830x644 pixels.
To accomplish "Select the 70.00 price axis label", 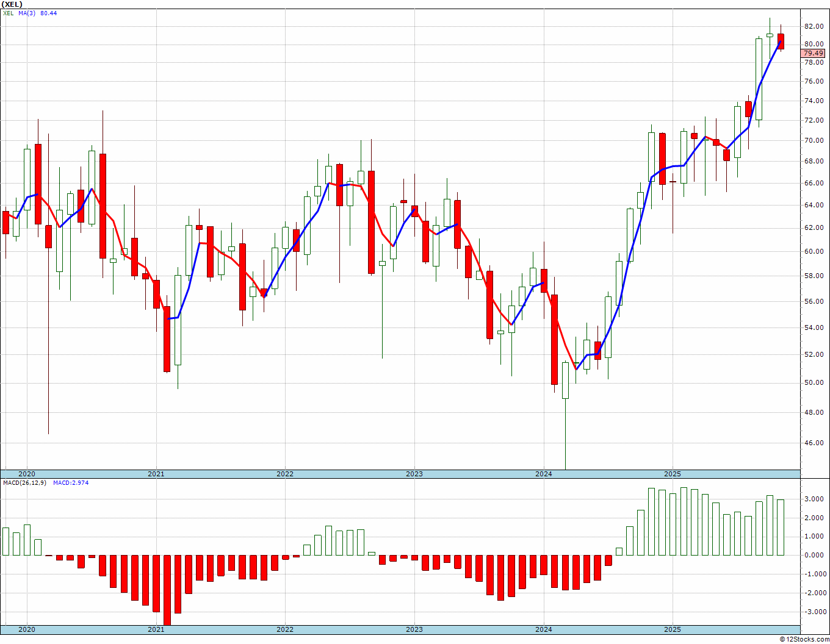I will coord(814,140).
